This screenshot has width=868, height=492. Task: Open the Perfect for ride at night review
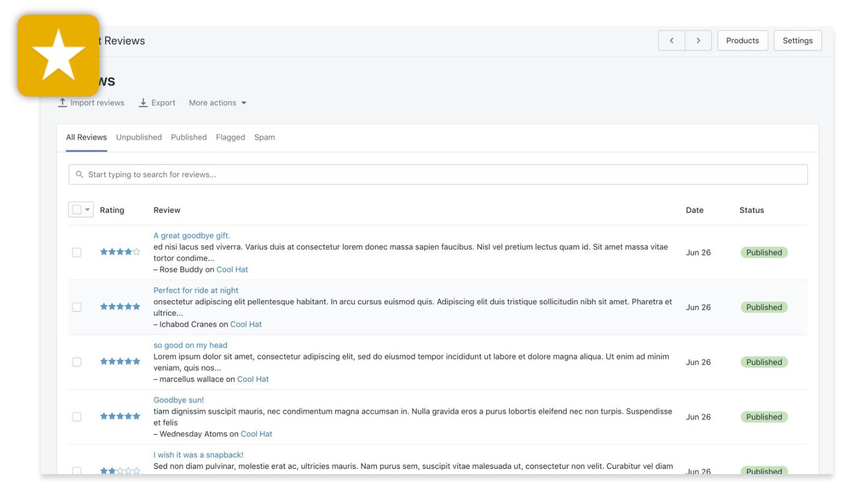pyautogui.click(x=196, y=290)
